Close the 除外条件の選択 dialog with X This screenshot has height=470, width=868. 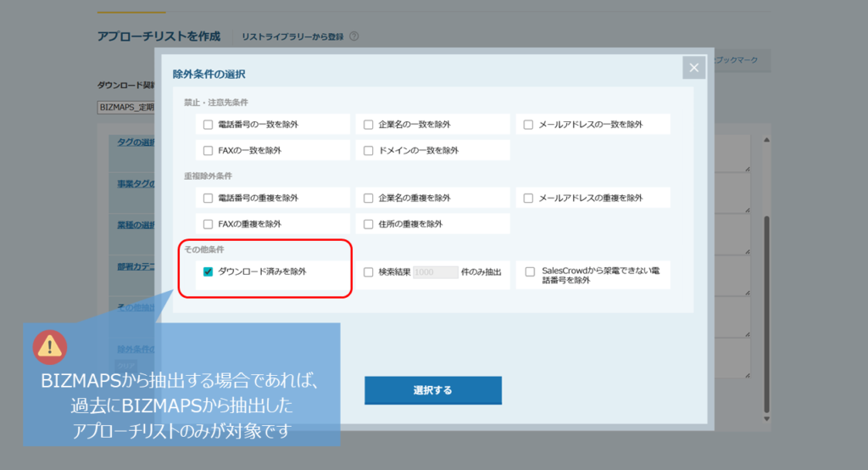pyautogui.click(x=694, y=68)
